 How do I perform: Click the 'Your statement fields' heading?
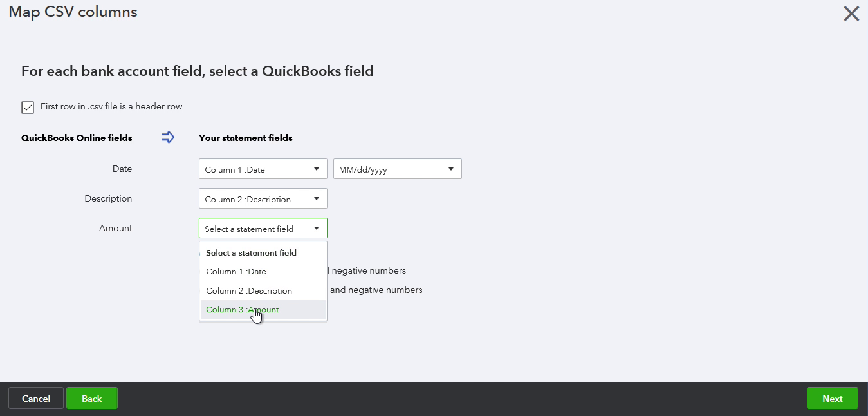pos(246,138)
